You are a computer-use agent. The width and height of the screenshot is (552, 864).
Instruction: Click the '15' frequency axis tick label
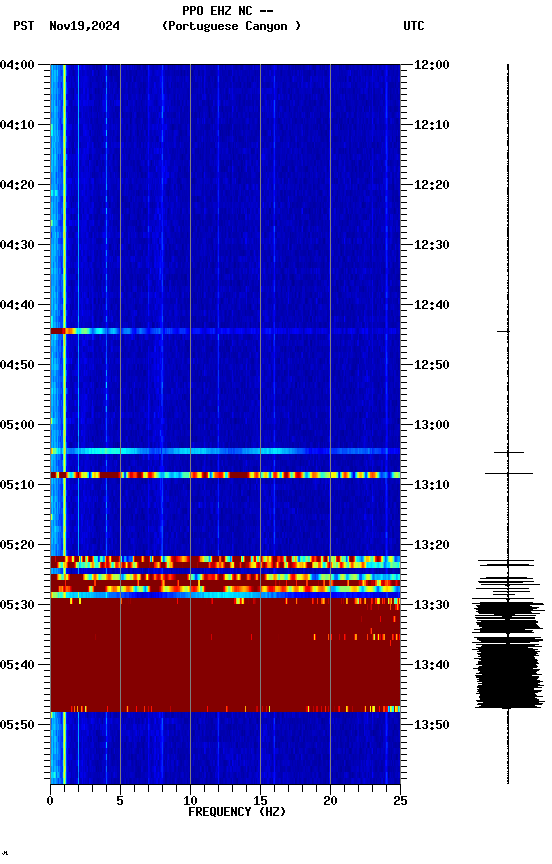(x=260, y=801)
